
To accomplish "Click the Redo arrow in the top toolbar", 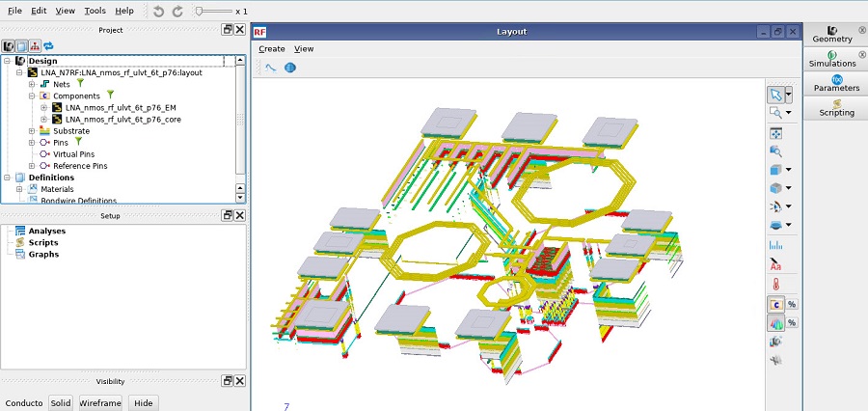I will (177, 11).
